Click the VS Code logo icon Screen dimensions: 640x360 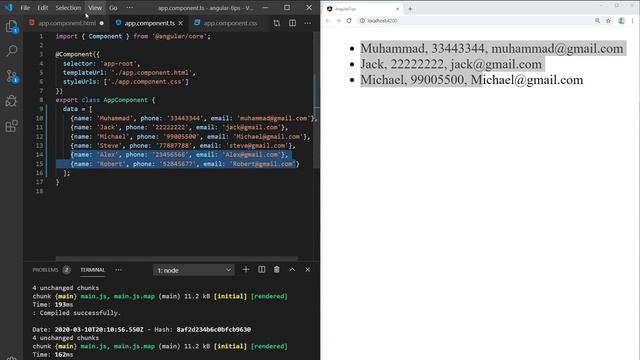(9, 7)
